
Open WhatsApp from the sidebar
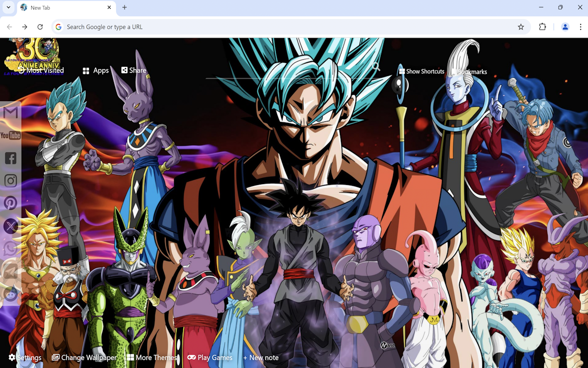(10, 249)
